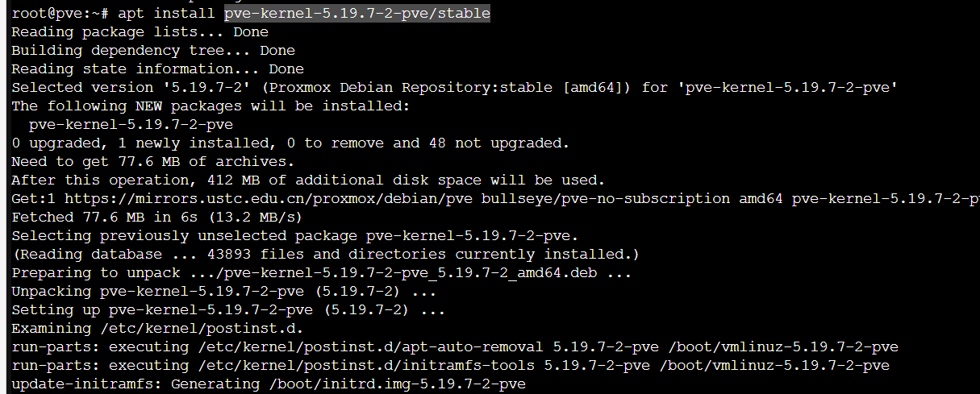980x394 pixels.
Task: Click the indented pve-kernel-5.19.7-2-pve package name
Action: pyautogui.click(x=131, y=124)
